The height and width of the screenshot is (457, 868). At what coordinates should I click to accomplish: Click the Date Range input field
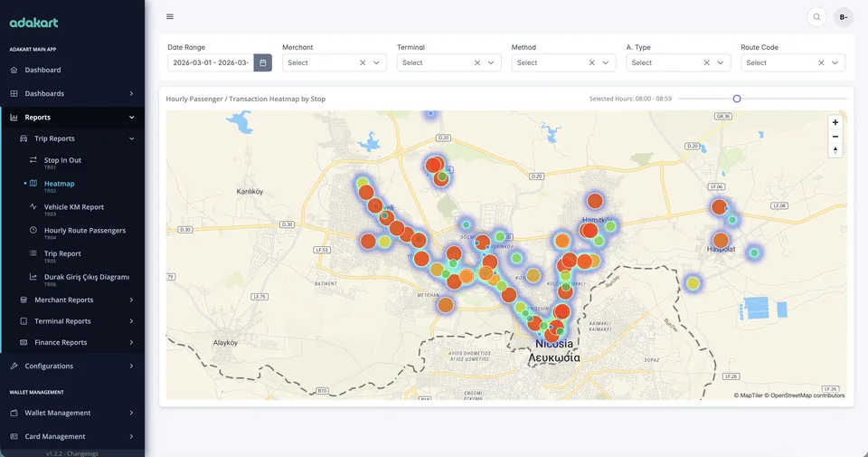pos(211,62)
